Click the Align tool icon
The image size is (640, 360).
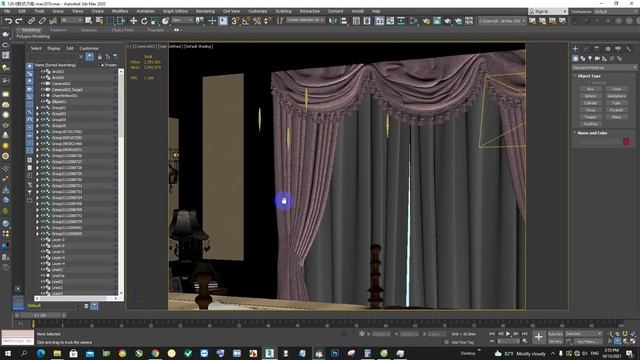344,20
